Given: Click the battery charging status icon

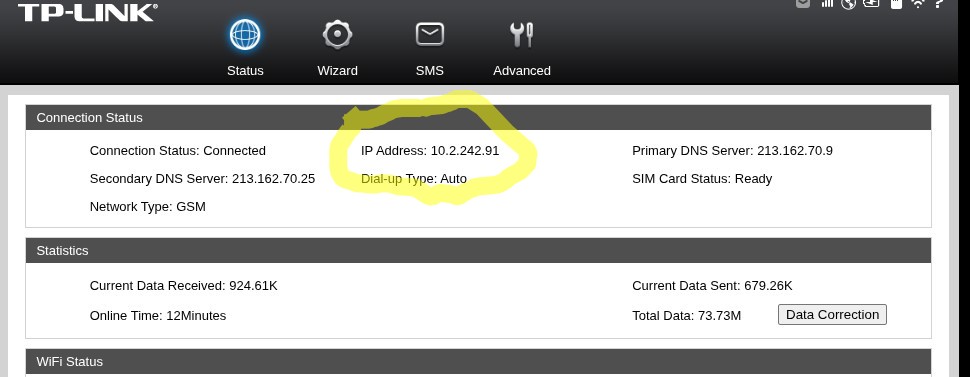Looking at the screenshot, I should click(x=871, y=3).
